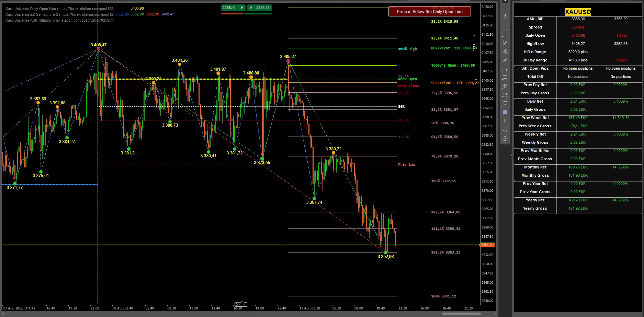Open the Fibonacci retracement tool
Screen dimensions: 644x317
point(505,69)
